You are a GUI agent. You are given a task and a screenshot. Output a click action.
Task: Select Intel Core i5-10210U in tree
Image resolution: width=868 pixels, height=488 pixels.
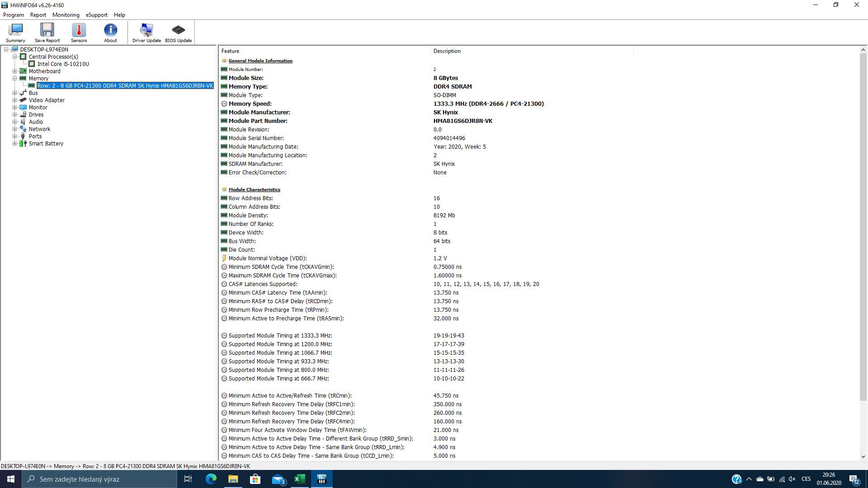pos(63,64)
